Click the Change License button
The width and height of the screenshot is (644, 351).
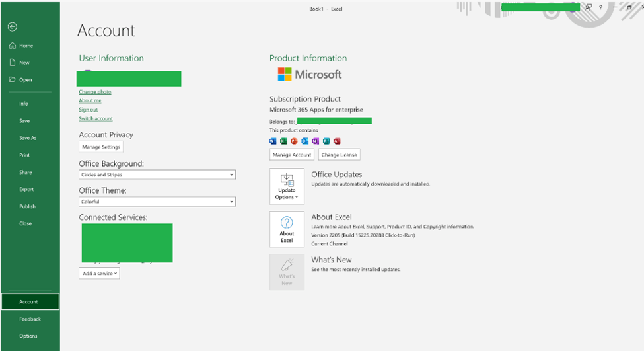click(340, 155)
